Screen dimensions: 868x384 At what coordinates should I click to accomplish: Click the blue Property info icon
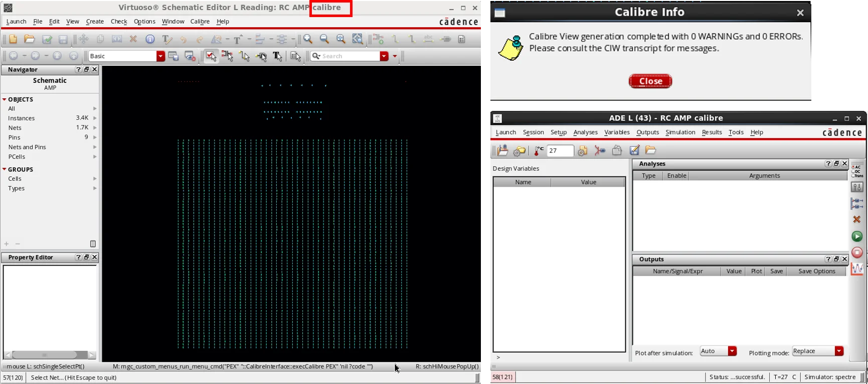pos(150,39)
